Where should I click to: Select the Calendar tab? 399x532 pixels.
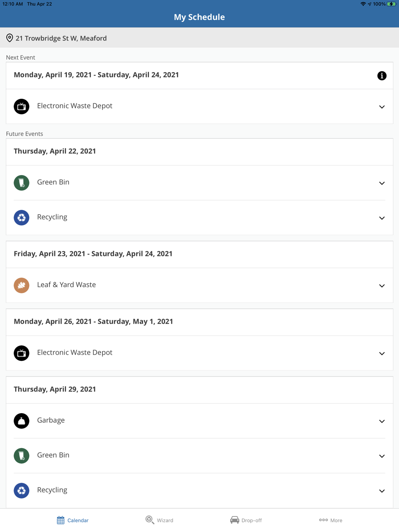click(x=73, y=520)
